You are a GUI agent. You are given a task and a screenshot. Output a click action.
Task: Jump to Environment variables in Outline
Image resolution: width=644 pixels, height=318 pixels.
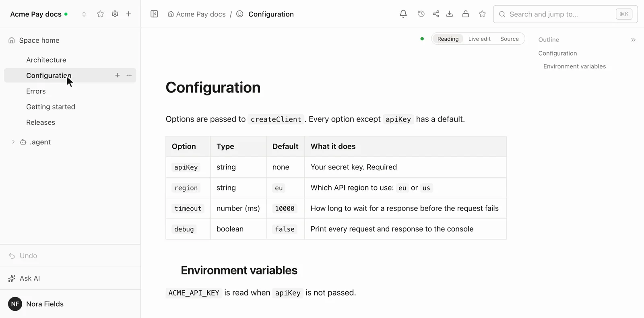tap(574, 66)
